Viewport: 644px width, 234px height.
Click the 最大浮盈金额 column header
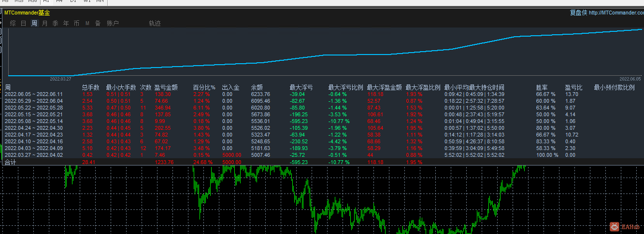[385, 88]
